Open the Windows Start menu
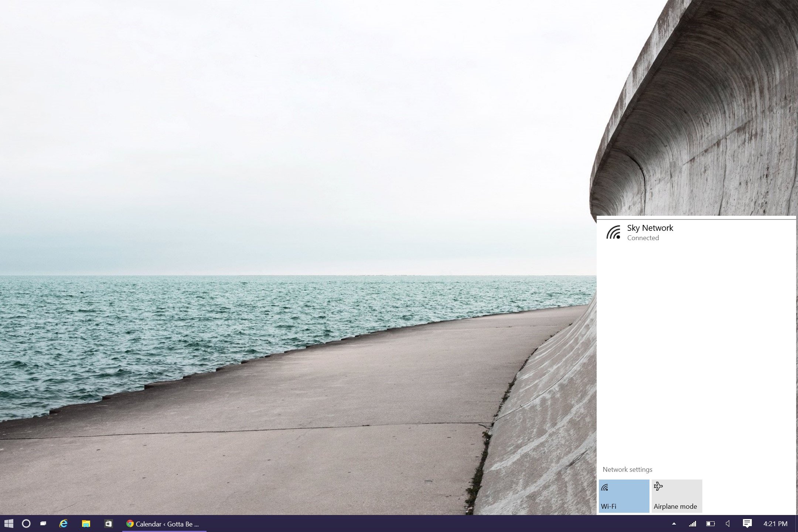Viewport: 798px width, 532px height. [x=9, y=524]
